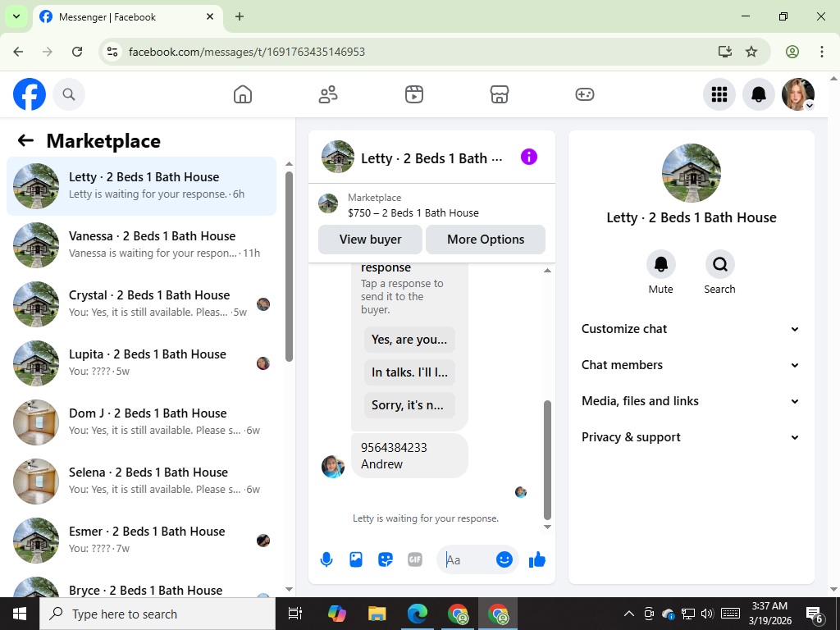Screen dimensions: 840x630
Task: Click the Messenger | Facebook browser tab
Action: pyautogui.click(x=127, y=17)
